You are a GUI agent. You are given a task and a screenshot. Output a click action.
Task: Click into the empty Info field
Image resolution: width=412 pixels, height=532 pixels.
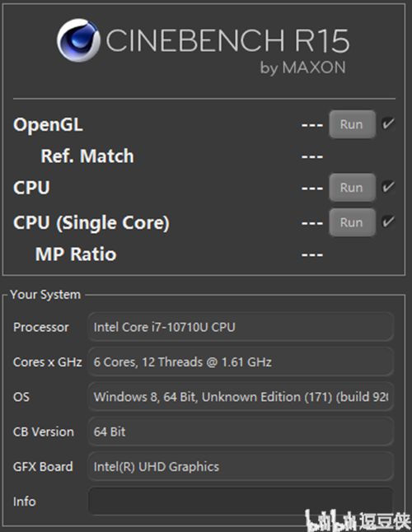(x=241, y=502)
